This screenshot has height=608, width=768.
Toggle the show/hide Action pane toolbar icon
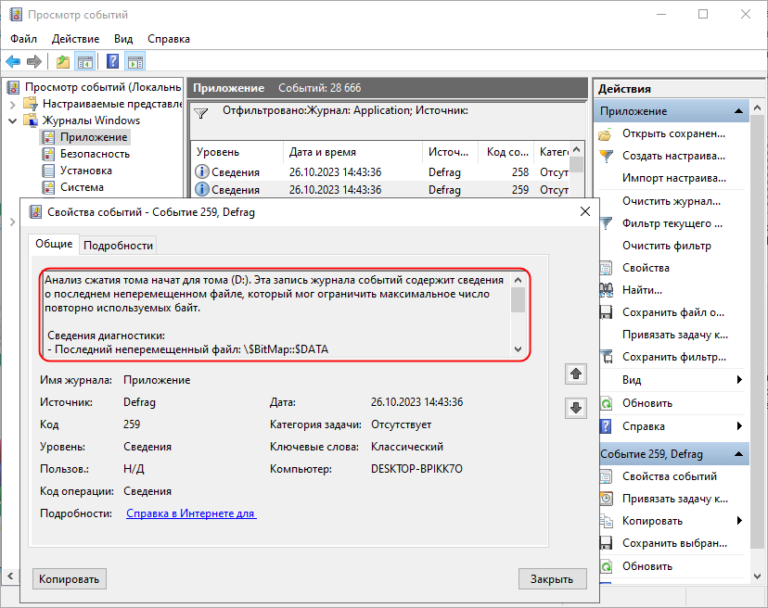(x=135, y=62)
